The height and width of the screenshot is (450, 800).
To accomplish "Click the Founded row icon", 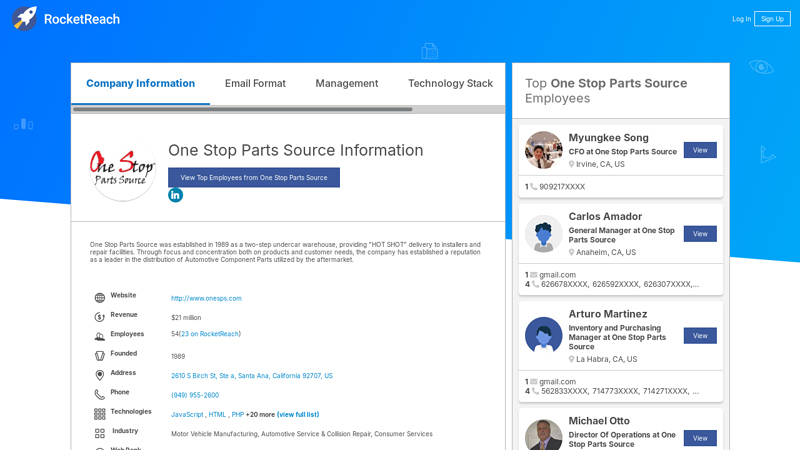I will [x=99, y=356].
